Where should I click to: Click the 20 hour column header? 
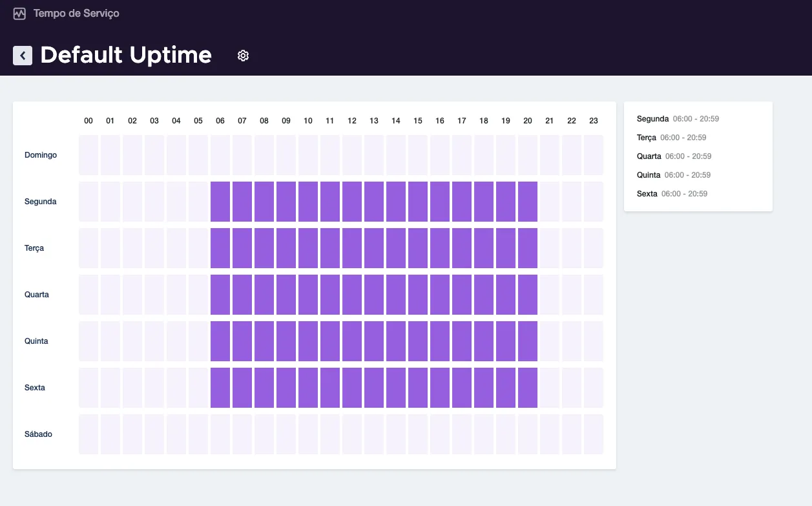[528, 121]
